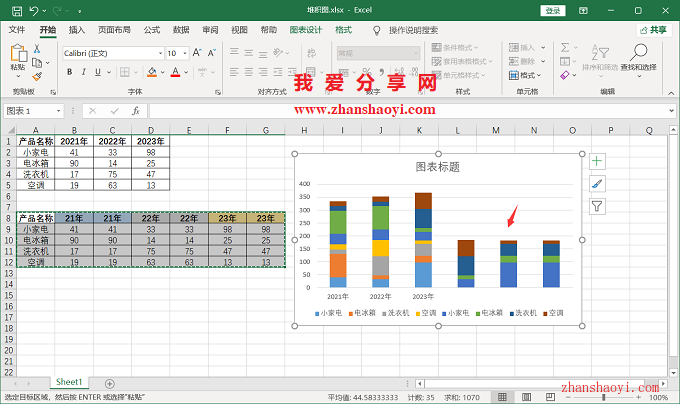This screenshot has width=680, height=404.
Task: Switch to the 插入 ribbon tab
Action: click(x=77, y=30)
